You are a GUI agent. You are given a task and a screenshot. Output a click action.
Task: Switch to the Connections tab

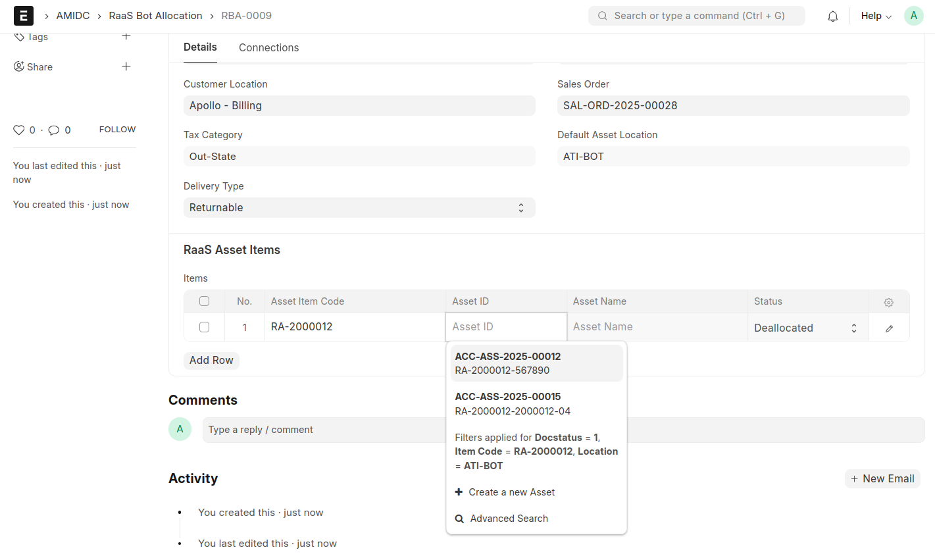click(x=268, y=47)
